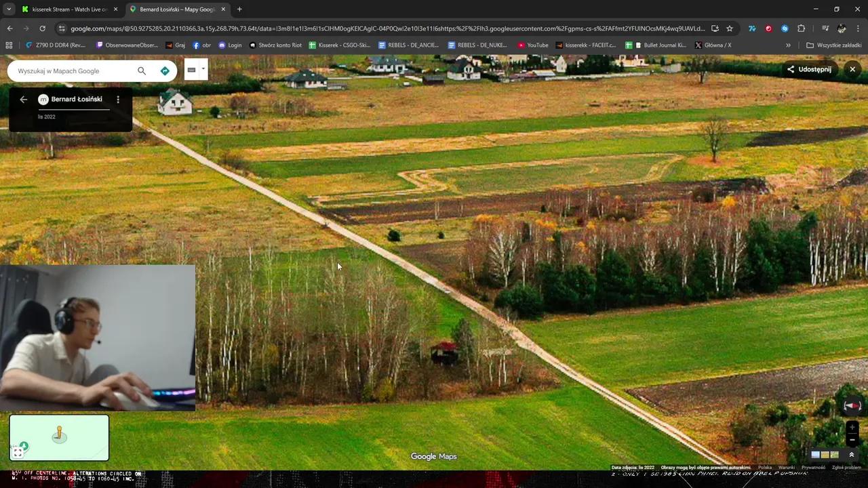Click the Polska footer link
The image size is (868, 488).
pos(765,468)
